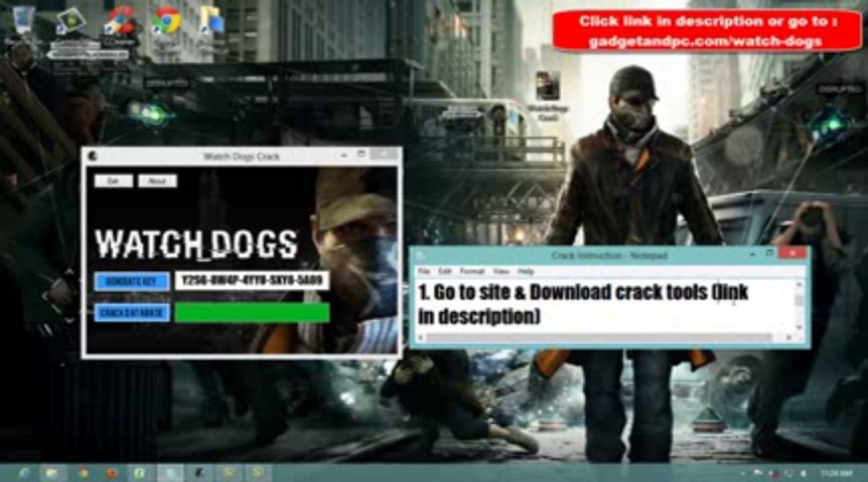
Task: Open the Help menu in Notepad
Action: point(526,271)
